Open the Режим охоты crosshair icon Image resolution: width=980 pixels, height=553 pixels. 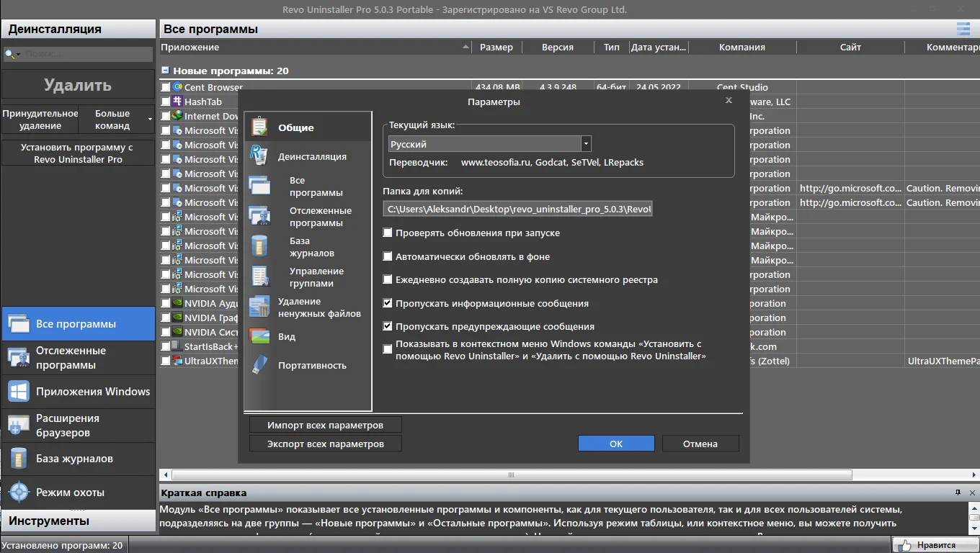(19, 493)
